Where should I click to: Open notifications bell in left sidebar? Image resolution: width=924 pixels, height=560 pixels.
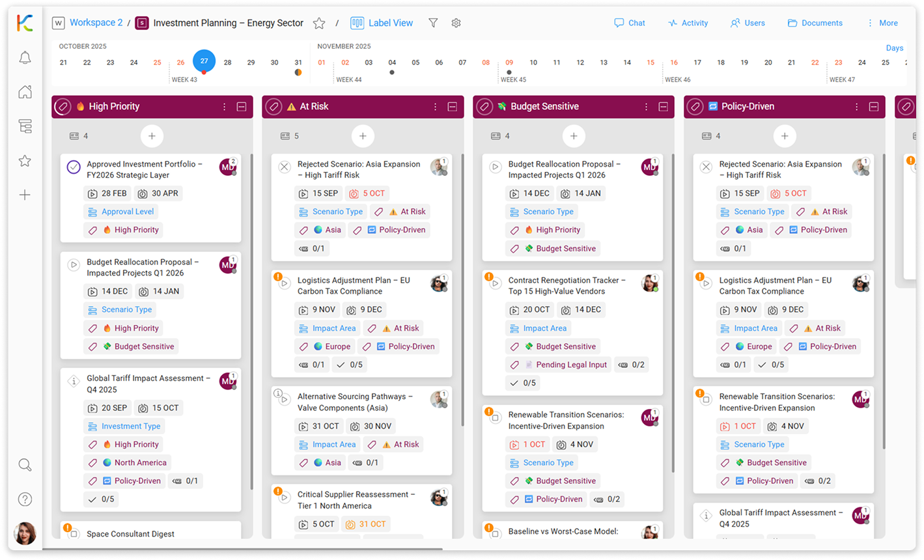(x=25, y=58)
